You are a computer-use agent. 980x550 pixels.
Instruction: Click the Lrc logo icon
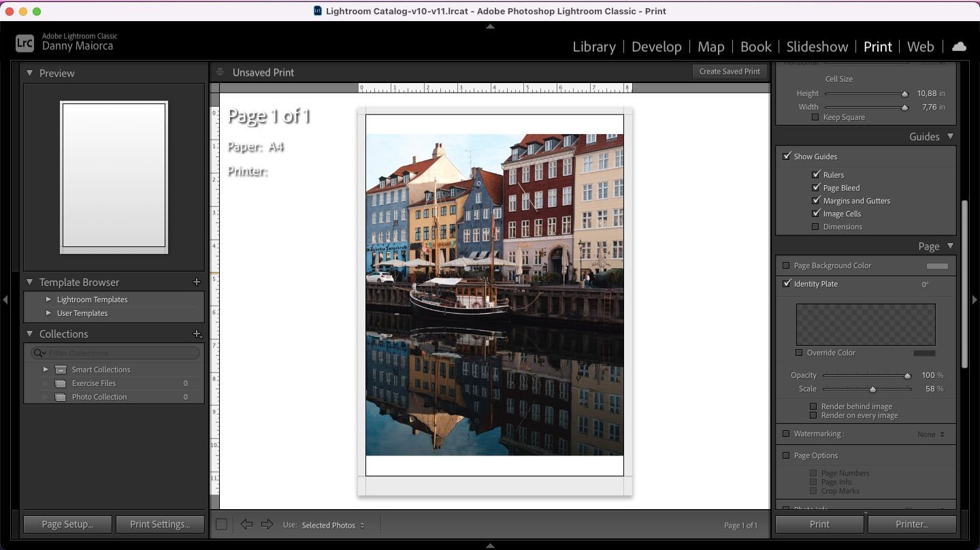24,43
